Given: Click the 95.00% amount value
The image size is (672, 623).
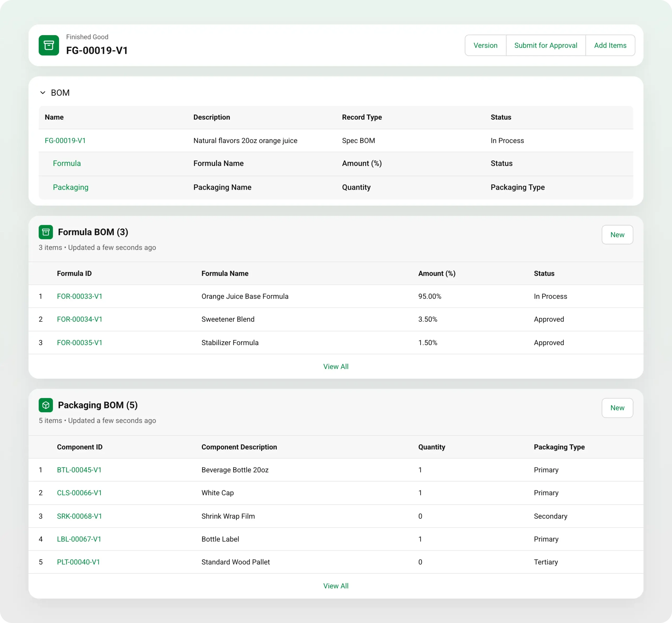Looking at the screenshot, I should click(429, 296).
